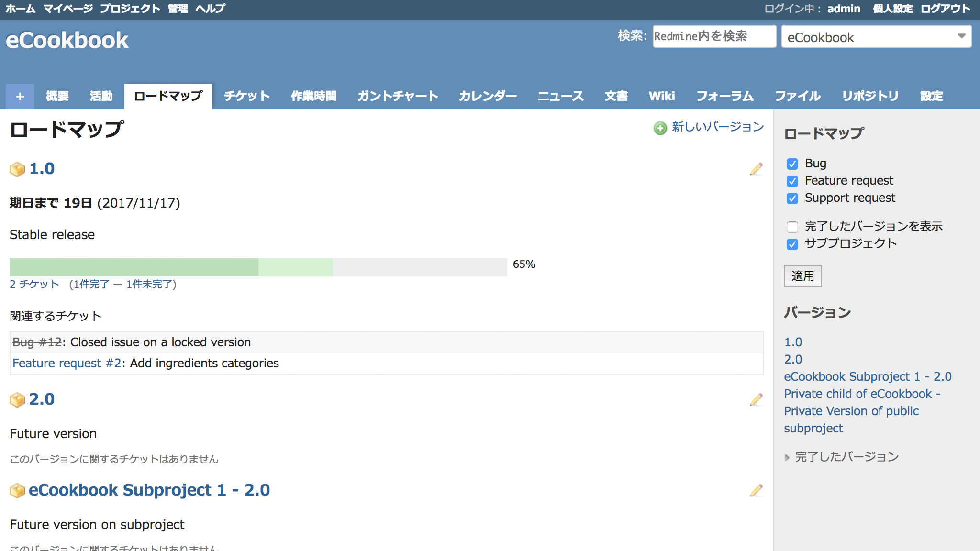This screenshot has height=551, width=980.
Task: Click the green plus icon for new version
Action: [x=660, y=128]
